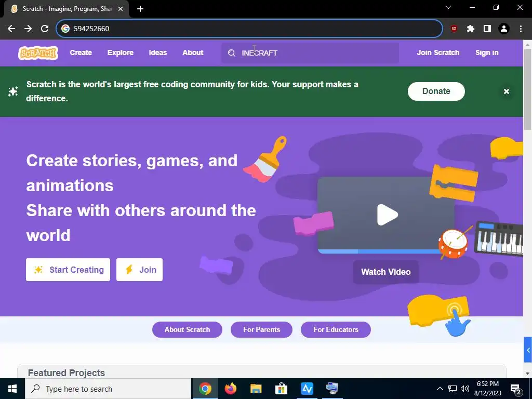
Task: Play the intro video
Action: [x=387, y=215]
